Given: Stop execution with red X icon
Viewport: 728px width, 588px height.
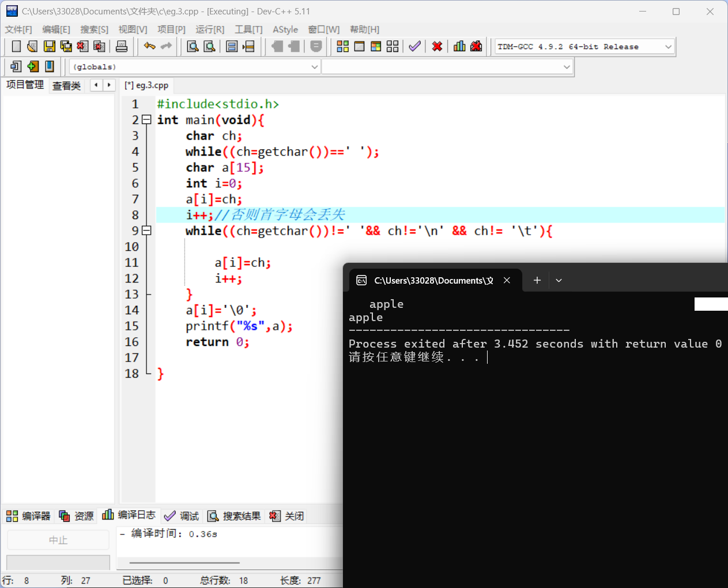Looking at the screenshot, I should pos(437,47).
